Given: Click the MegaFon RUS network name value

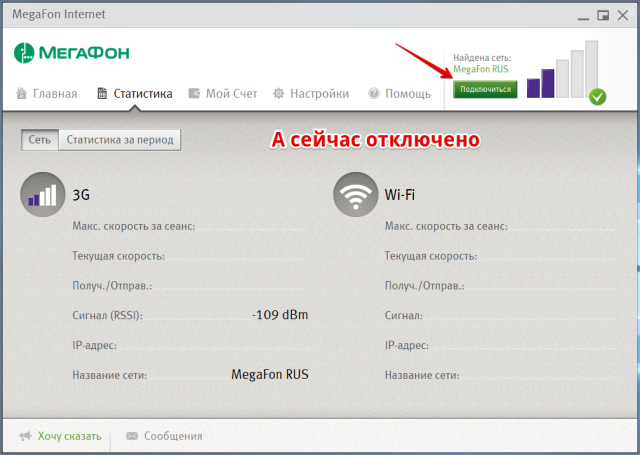Looking at the screenshot, I should [x=270, y=374].
